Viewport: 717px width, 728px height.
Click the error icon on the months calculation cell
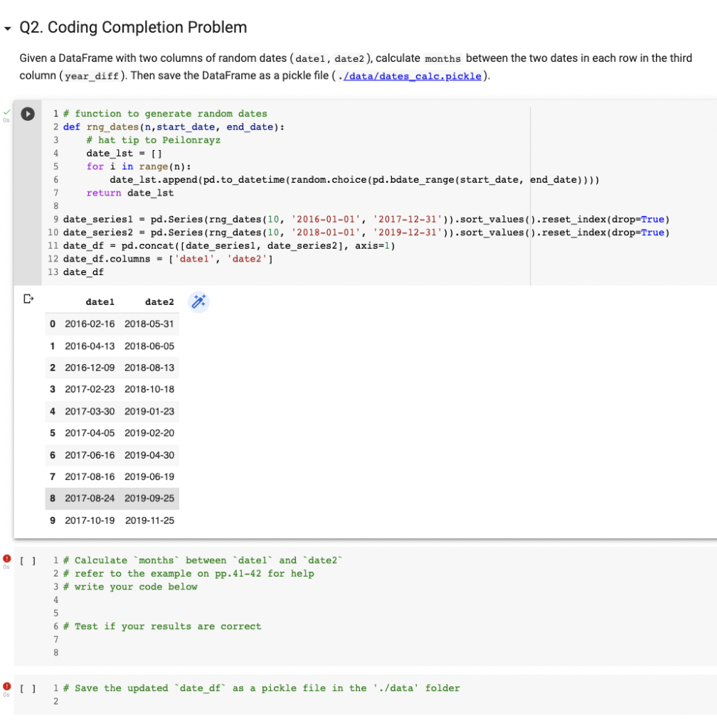point(6,559)
